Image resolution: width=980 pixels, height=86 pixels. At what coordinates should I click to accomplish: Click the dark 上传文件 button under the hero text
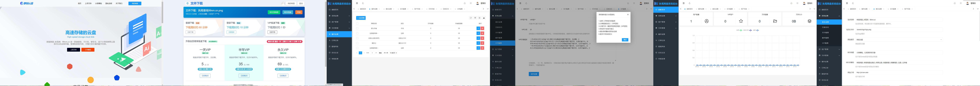[73, 50]
